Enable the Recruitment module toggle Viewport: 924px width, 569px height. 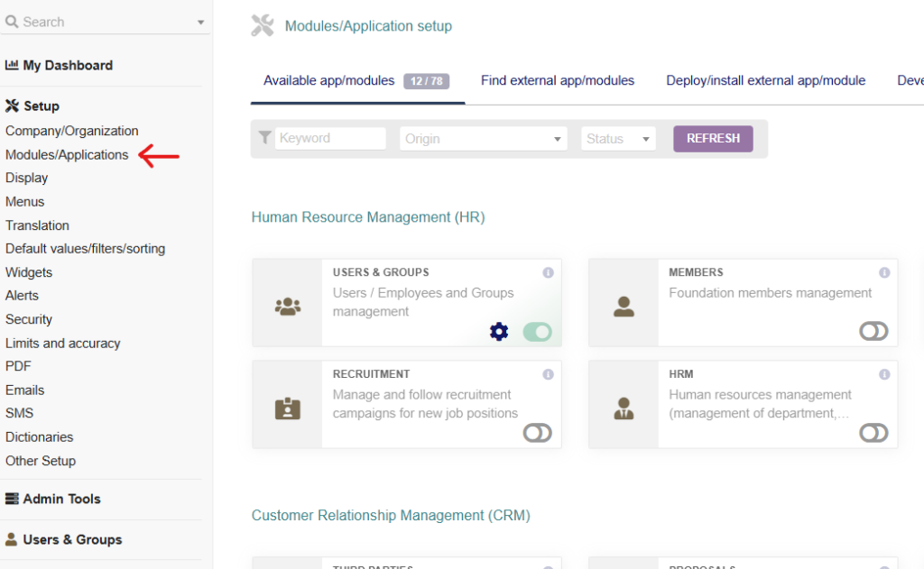point(537,434)
